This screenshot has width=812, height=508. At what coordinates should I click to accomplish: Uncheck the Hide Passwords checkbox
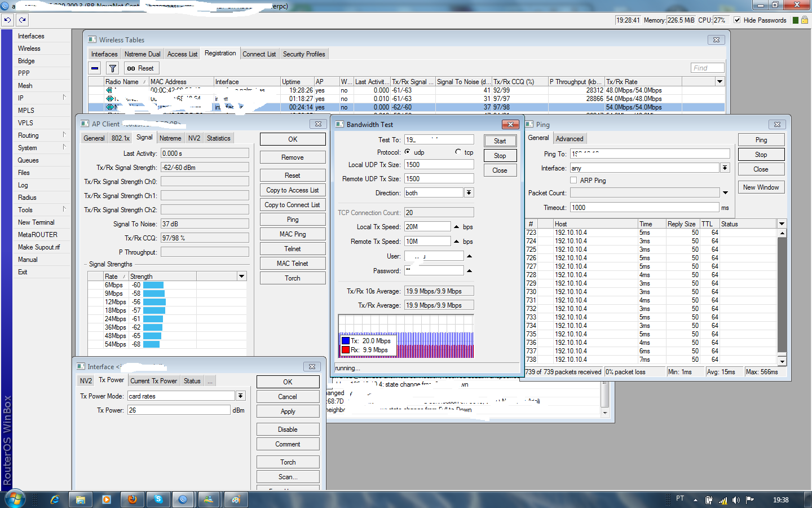pos(736,20)
